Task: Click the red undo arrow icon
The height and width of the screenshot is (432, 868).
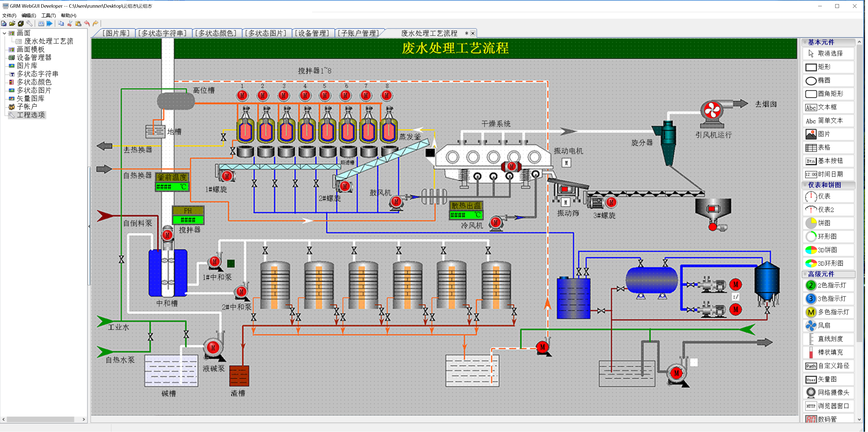Action: pos(87,24)
